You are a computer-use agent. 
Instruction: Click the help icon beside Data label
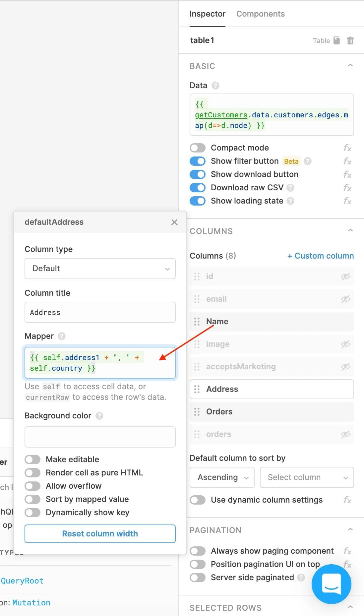coord(215,86)
